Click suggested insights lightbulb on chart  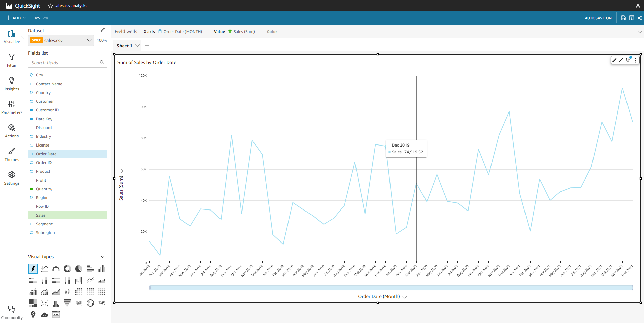coord(628,60)
